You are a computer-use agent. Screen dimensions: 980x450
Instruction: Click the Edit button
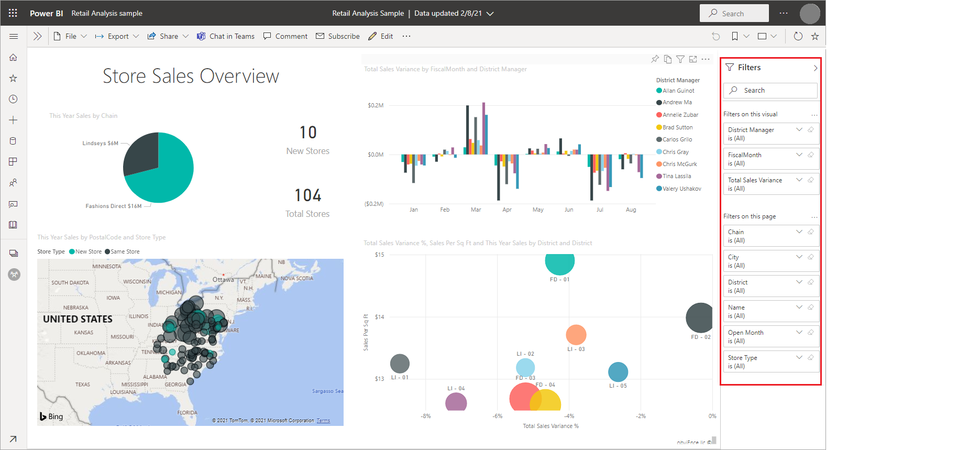[x=381, y=36]
